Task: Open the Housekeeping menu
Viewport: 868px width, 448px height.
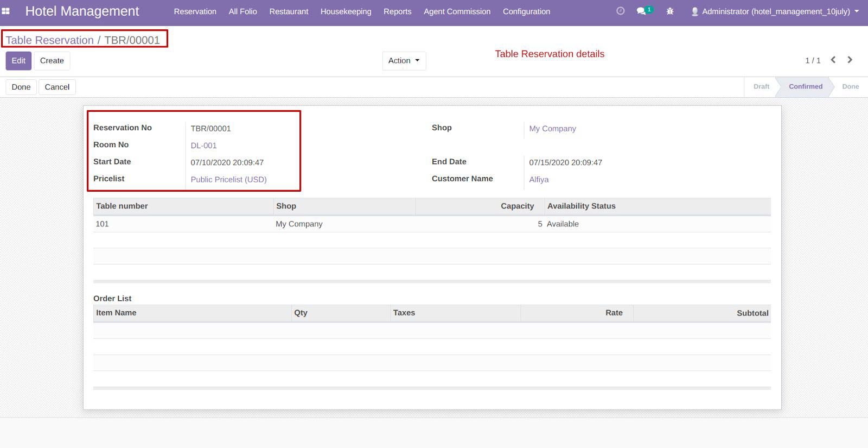Action: click(x=346, y=11)
